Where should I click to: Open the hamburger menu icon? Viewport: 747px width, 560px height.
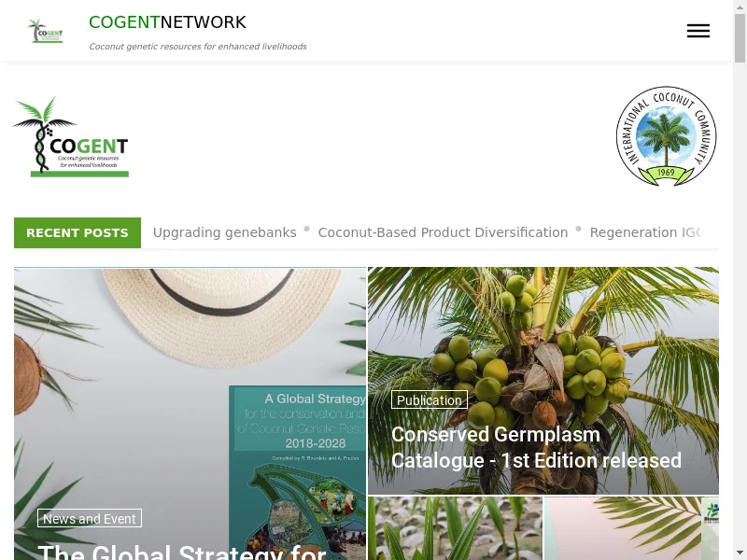click(698, 31)
